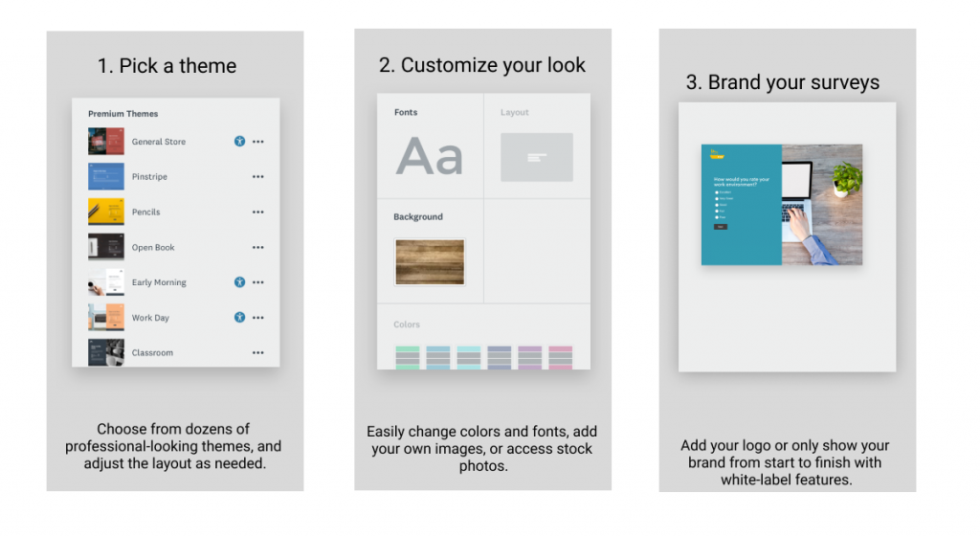The image size is (980, 537).
Task: Open the branded survey preview image
Action: coord(782,205)
